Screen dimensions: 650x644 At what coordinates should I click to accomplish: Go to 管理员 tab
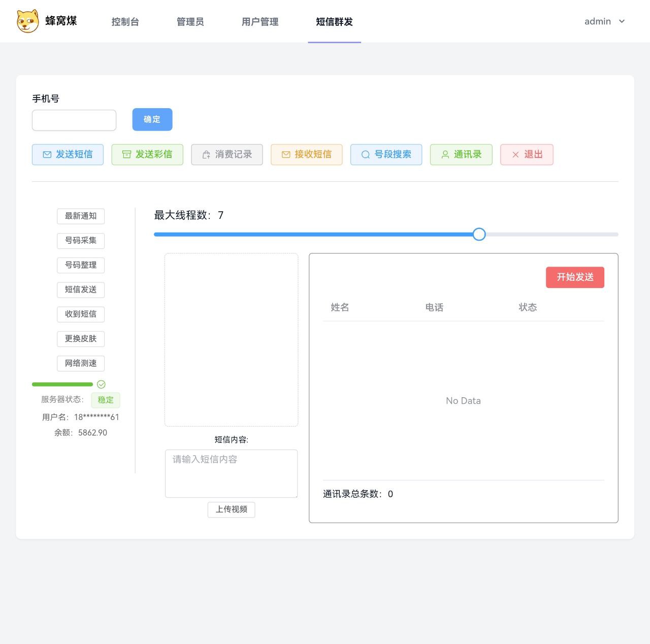click(x=190, y=22)
